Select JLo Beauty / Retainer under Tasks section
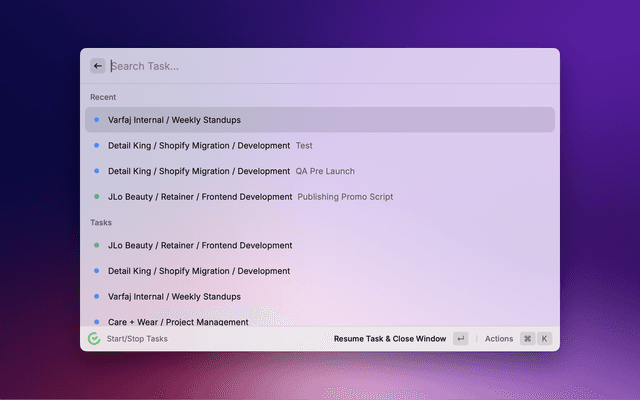The height and width of the screenshot is (400, 640). 200,245
